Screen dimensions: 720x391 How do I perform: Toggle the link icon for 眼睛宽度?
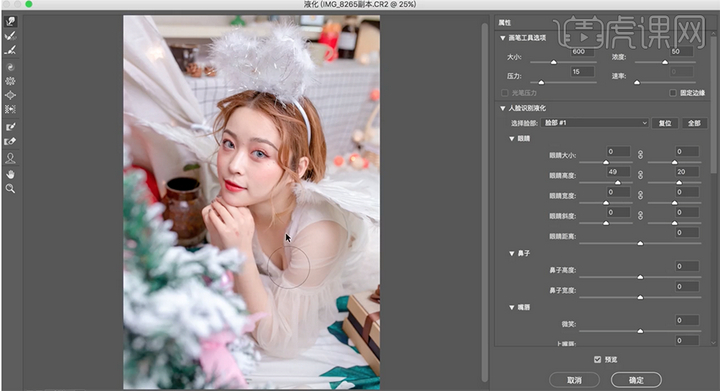pos(640,195)
